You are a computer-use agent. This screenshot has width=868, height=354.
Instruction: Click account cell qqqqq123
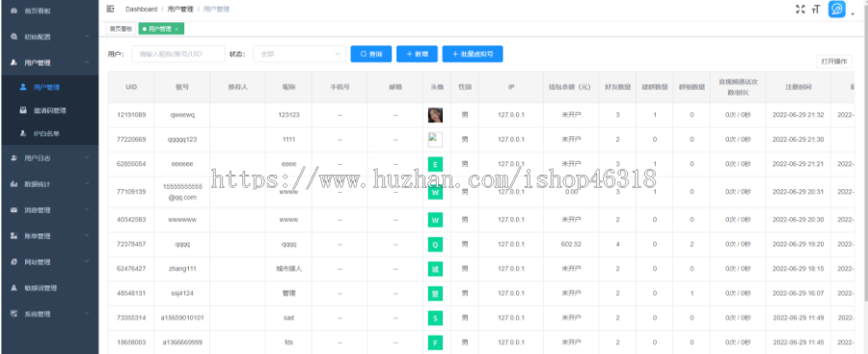[182, 140]
